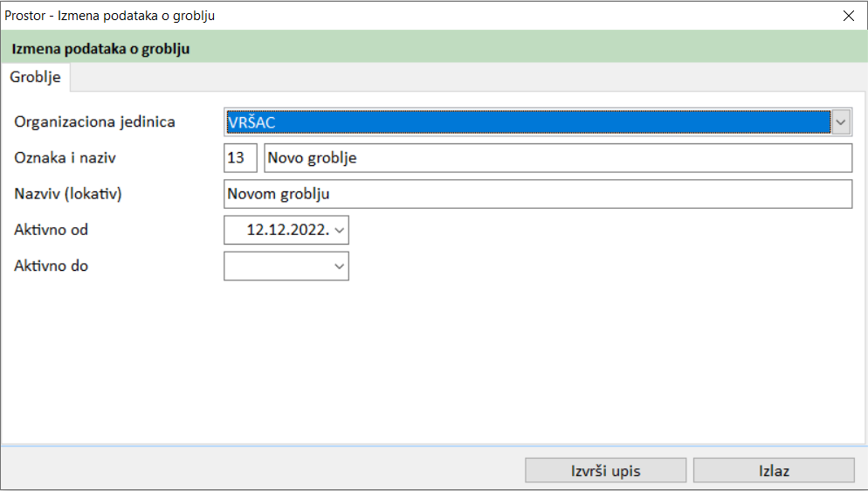Open the Aktivno od date picker arrow
This screenshot has height=491, width=868.
(x=340, y=231)
